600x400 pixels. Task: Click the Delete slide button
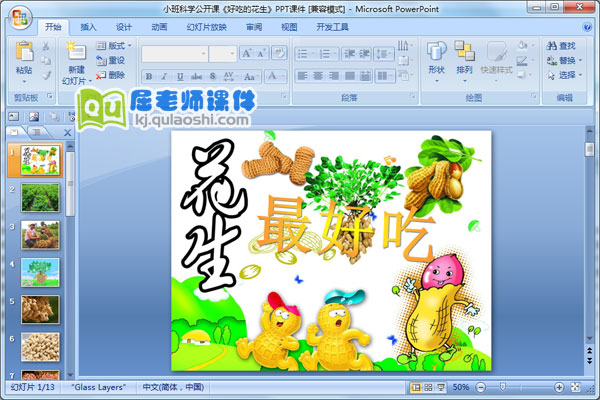tap(111, 75)
